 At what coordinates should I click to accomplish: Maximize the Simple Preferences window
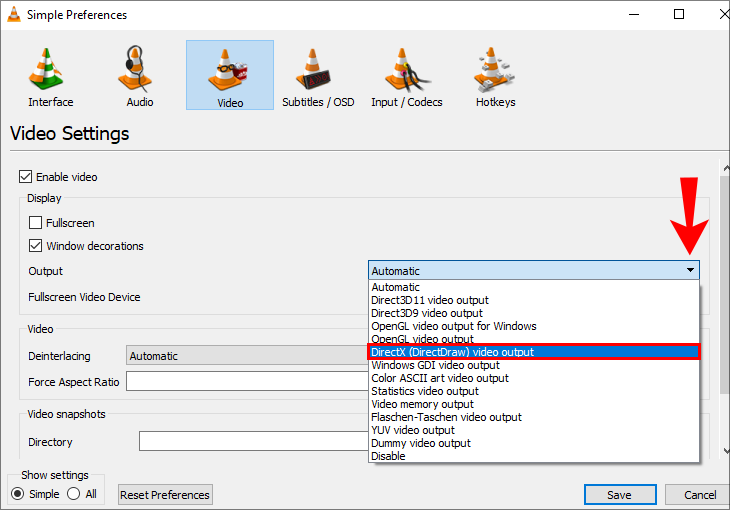[679, 14]
